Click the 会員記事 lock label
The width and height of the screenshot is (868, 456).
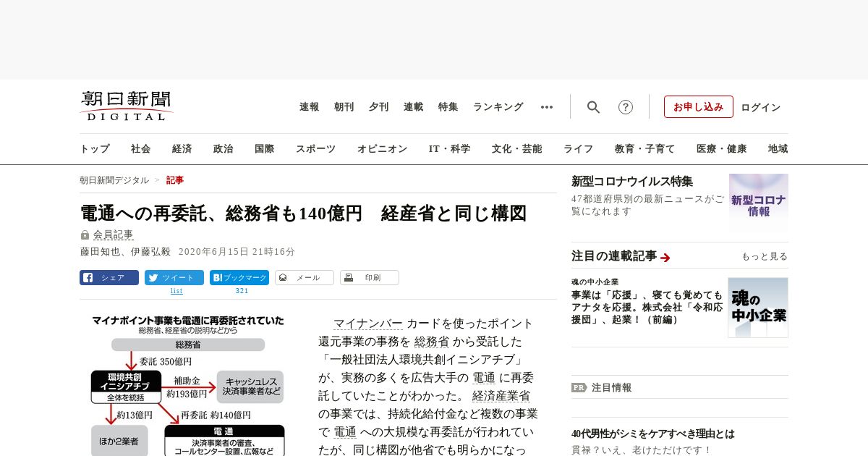(x=107, y=235)
